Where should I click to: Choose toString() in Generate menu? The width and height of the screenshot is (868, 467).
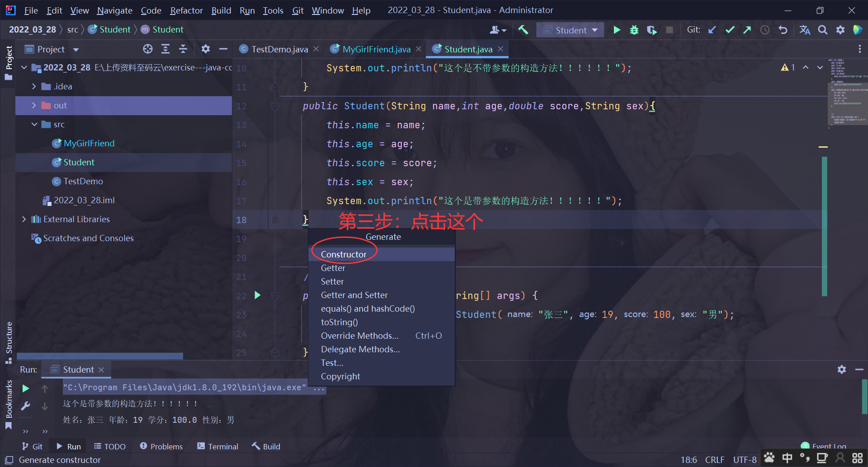382,322
